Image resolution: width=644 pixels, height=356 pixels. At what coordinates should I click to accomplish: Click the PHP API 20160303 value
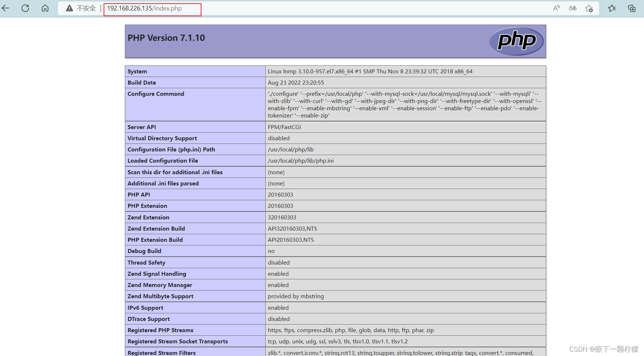[280, 195]
